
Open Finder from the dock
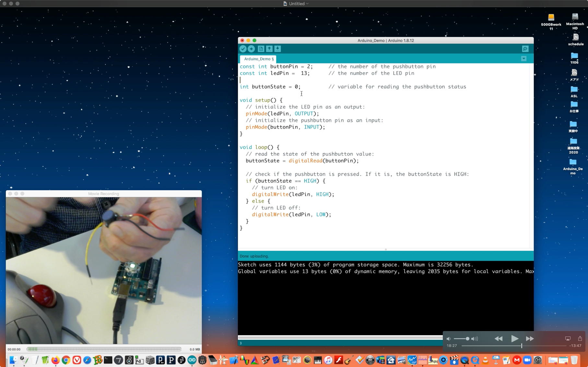pos(13,360)
